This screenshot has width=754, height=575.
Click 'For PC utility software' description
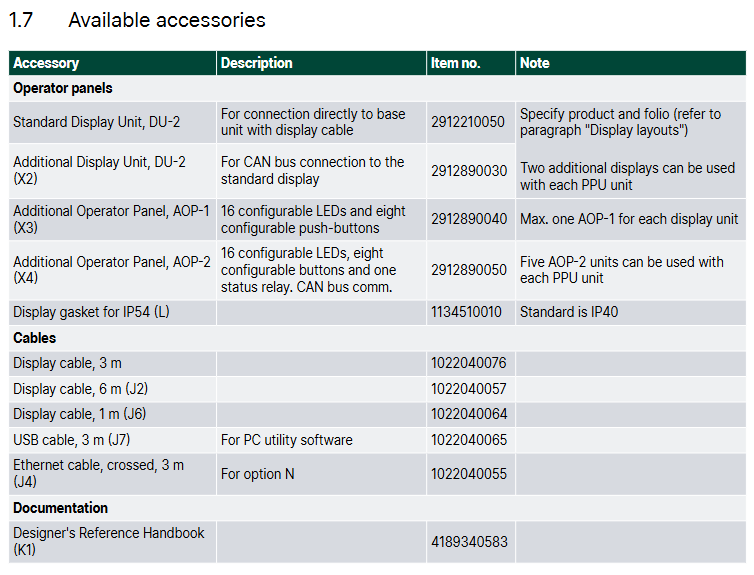tap(286, 440)
